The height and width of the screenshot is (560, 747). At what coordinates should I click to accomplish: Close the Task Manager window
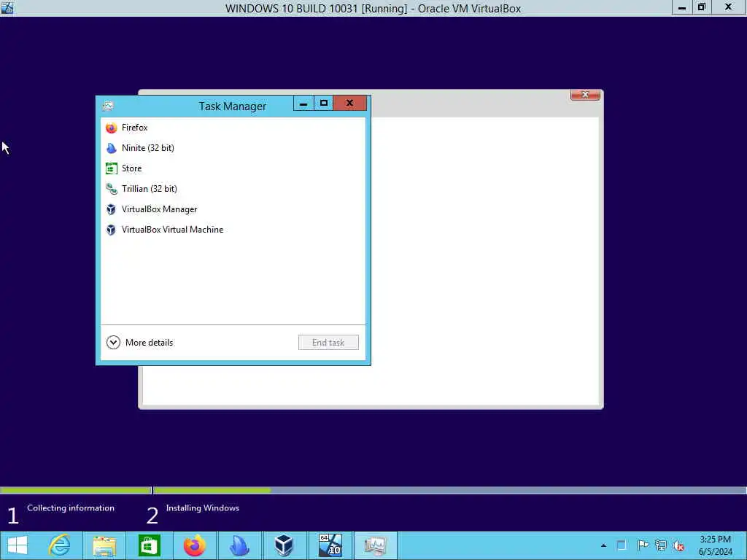pyautogui.click(x=349, y=104)
